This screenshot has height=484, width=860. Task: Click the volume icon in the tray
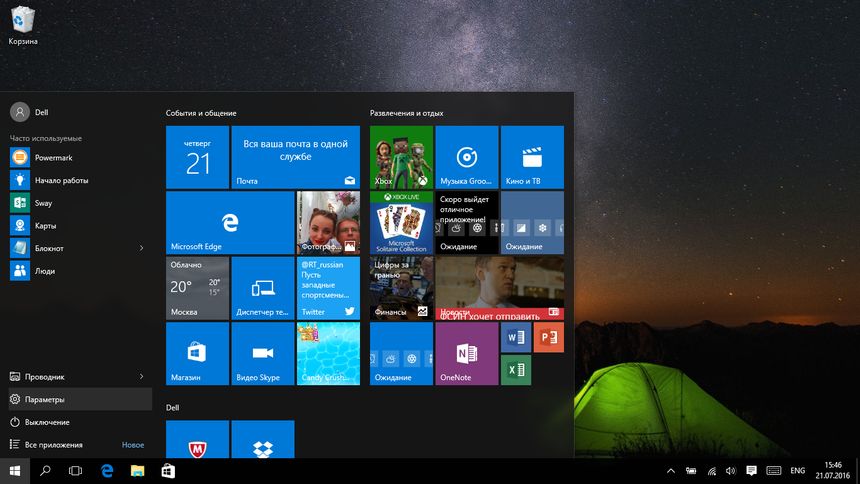tap(731, 470)
